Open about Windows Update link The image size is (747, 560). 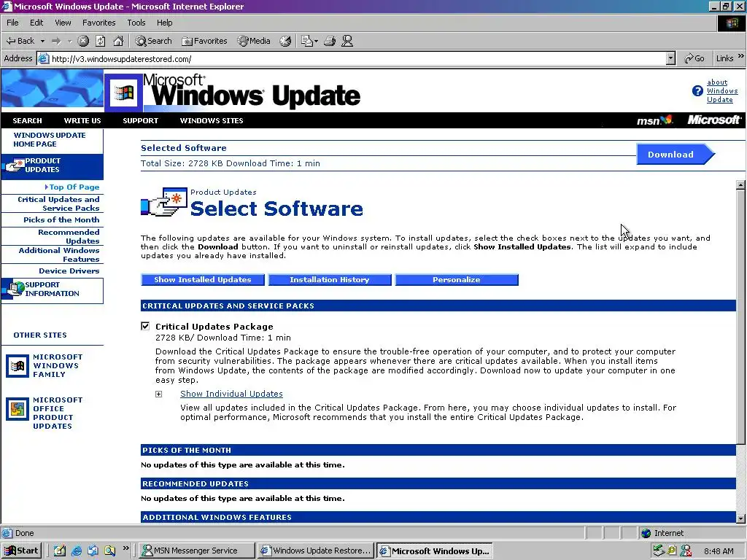pos(721,91)
